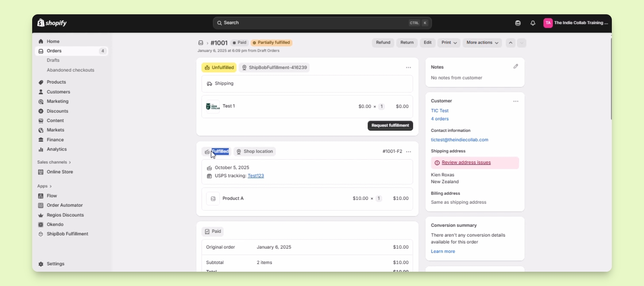Image resolution: width=644 pixels, height=286 pixels.
Task: Click the Markets globe icon
Action: [41, 130]
